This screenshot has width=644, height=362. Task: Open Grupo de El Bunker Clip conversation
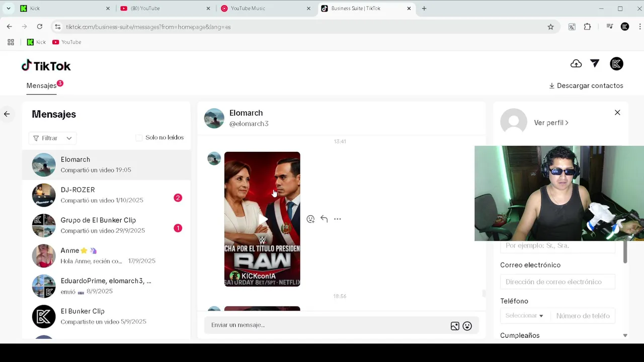tap(106, 225)
